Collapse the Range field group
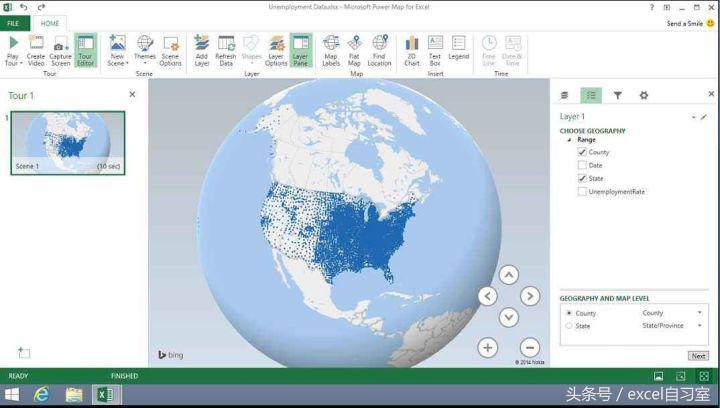This screenshot has width=720, height=408. pyautogui.click(x=569, y=140)
